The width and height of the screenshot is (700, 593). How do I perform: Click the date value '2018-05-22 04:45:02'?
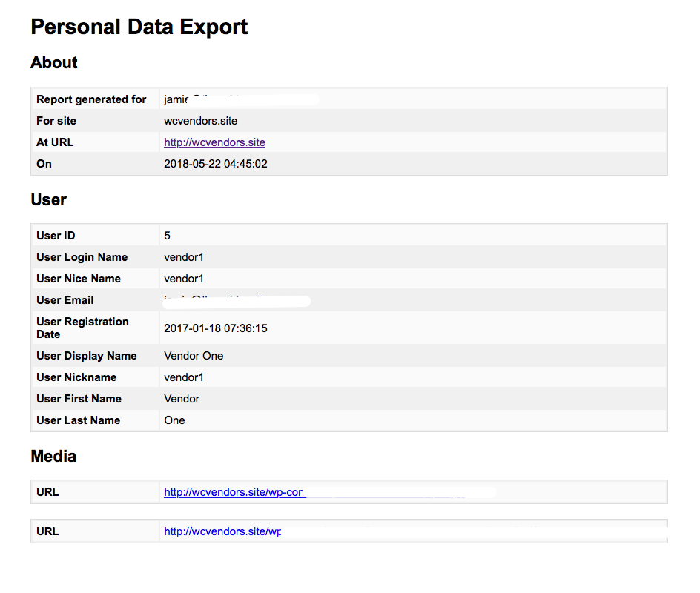[x=216, y=164]
